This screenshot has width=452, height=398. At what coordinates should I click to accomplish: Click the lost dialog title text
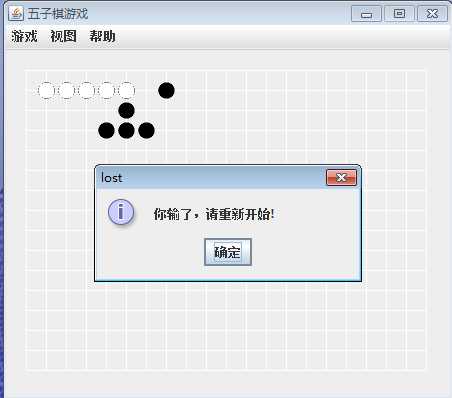112,178
